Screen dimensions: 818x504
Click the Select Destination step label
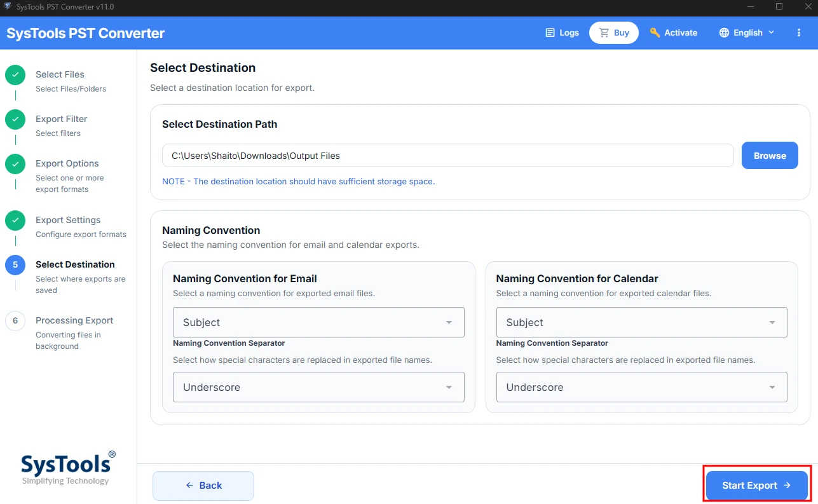(75, 264)
